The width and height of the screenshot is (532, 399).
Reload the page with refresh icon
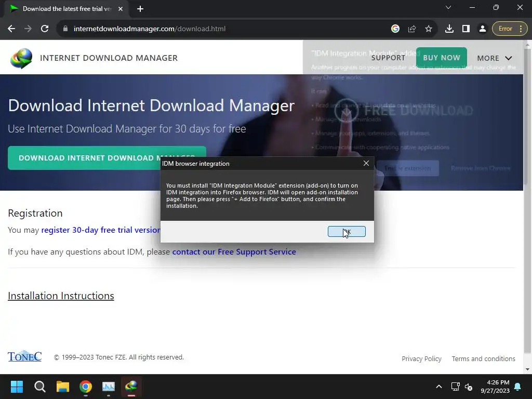[45, 29]
